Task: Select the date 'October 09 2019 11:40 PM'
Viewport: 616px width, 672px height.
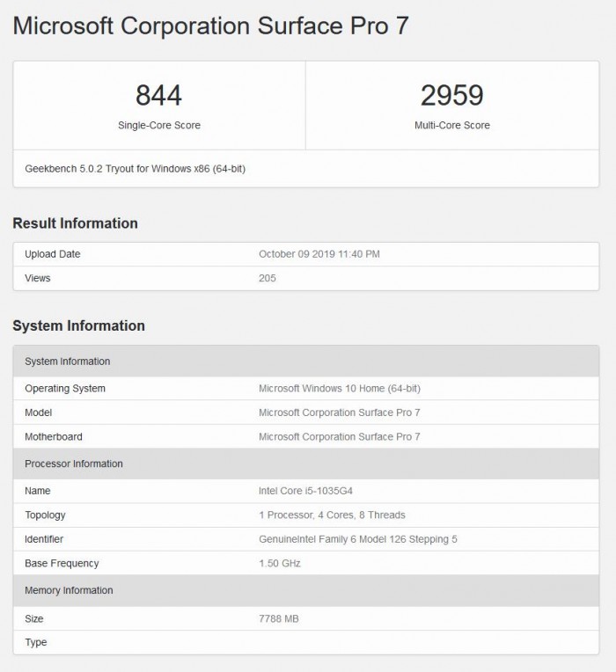Action: [x=319, y=254]
